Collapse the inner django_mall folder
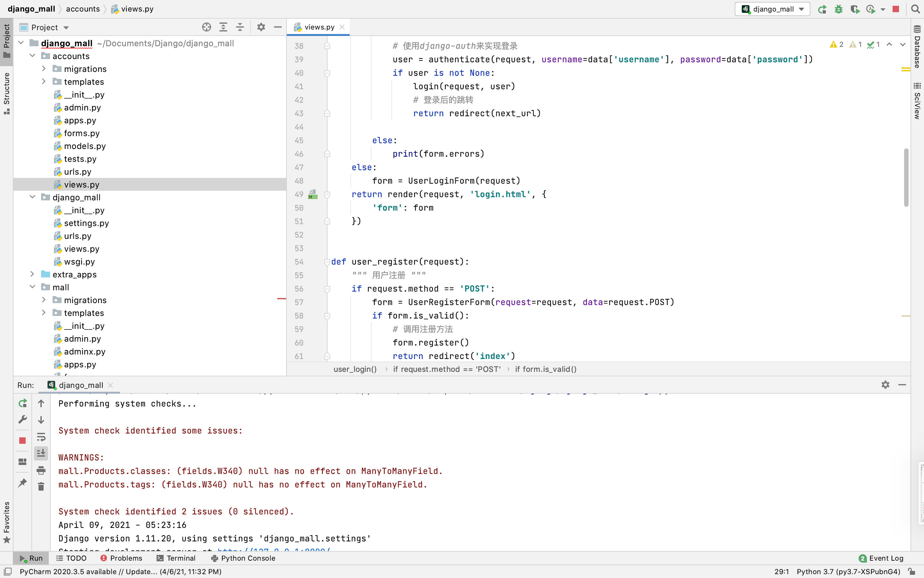Screen dimensions: 924x578 [32, 197]
